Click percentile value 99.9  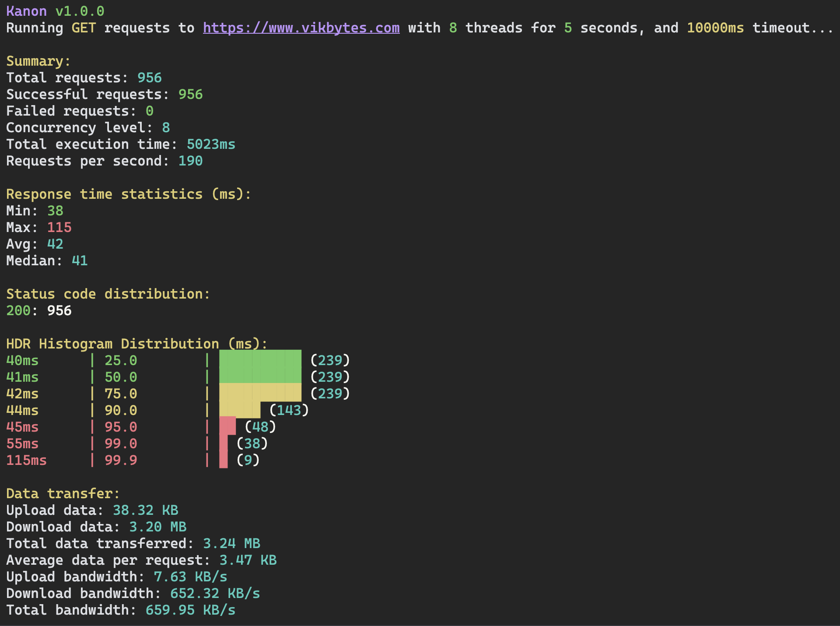pyautogui.click(x=121, y=461)
